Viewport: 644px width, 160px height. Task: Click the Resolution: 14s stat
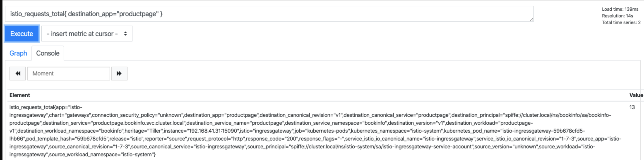617,16
